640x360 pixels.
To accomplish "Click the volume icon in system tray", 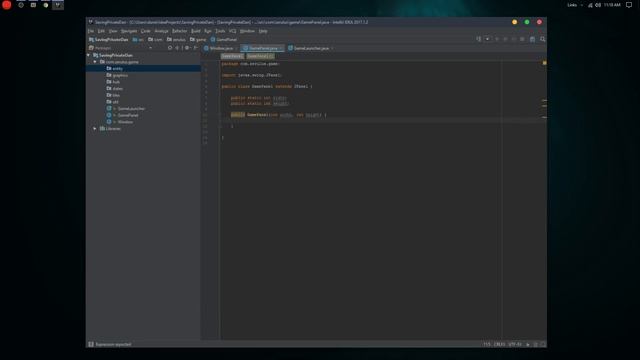I will [598, 5].
